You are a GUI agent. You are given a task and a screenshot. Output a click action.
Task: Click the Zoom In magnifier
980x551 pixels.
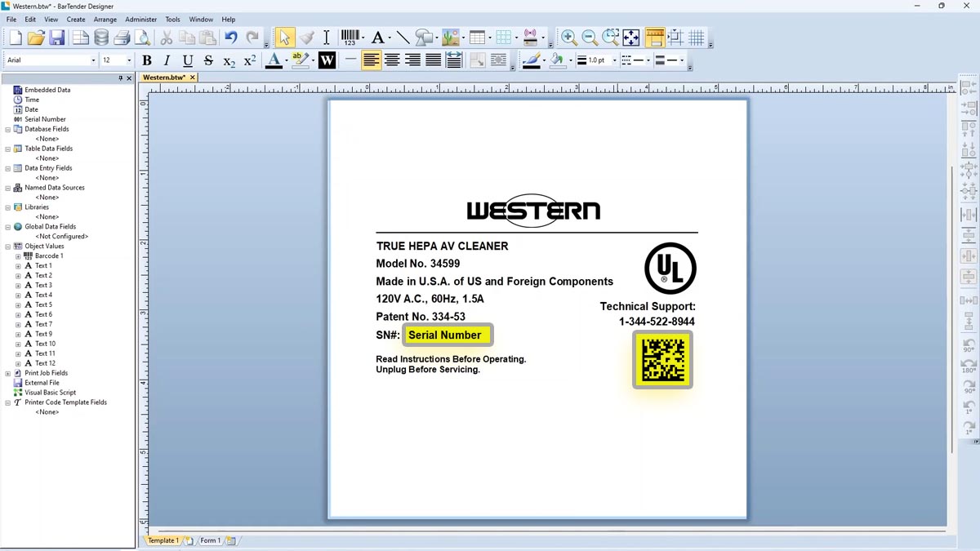(x=569, y=38)
